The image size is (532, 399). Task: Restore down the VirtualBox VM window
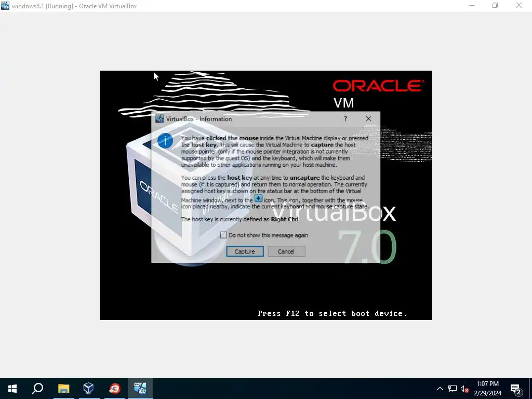tap(495, 5)
